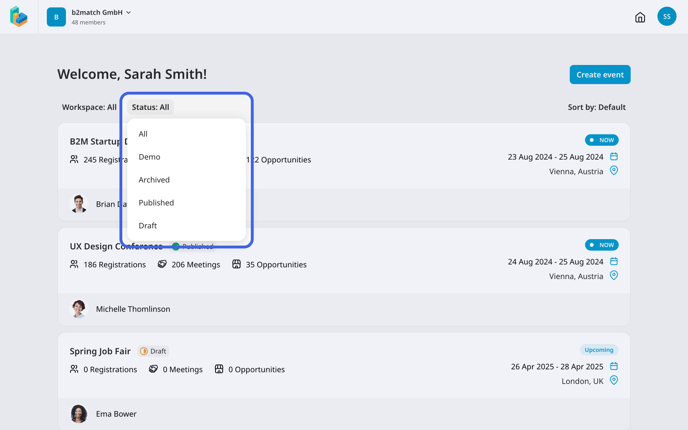Viewport: 688px width, 430px height.
Task: Click the UX Design Conference meetings icon
Action: tap(162, 264)
